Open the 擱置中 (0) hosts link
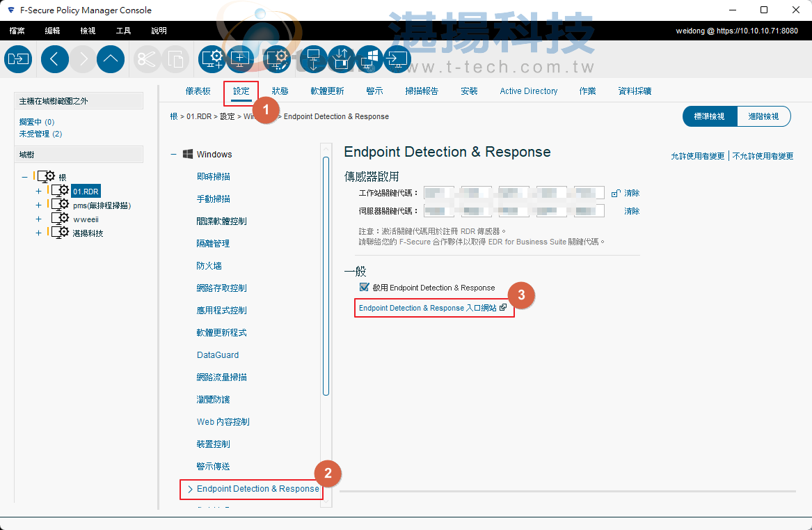The width and height of the screenshot is (812, 530). coord(37,122)
